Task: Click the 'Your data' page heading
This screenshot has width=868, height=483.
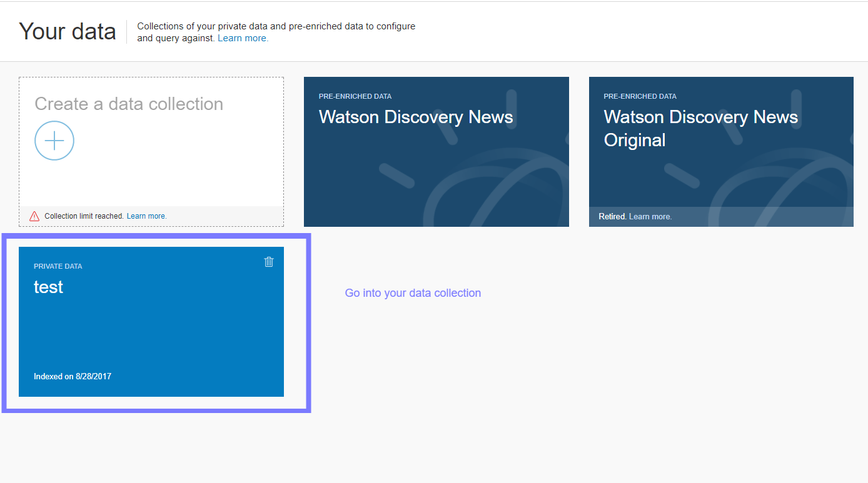Action: pyautogui.click(x=68, y=31)
